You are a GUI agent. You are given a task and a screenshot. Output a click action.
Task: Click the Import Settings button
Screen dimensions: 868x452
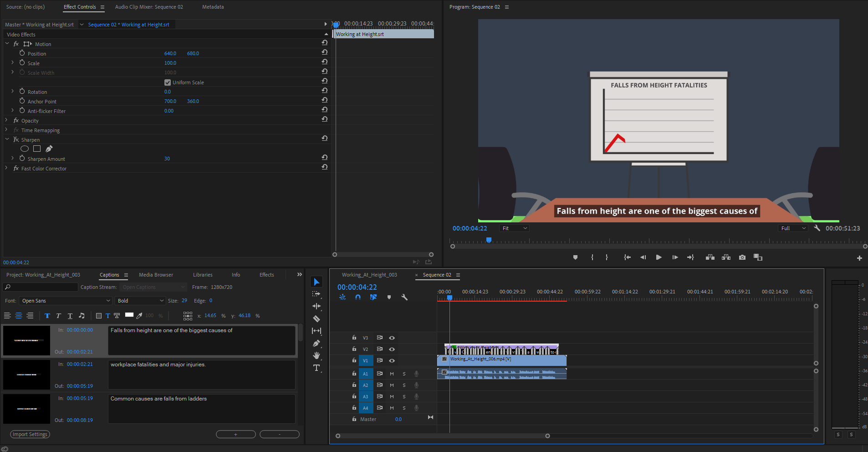click(30, 434)
